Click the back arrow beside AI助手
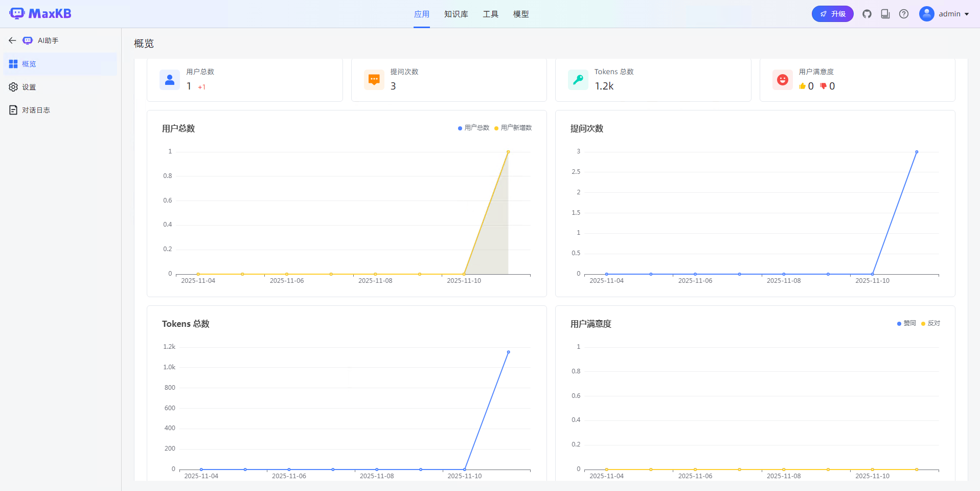Image resolution: width=980 pixels, height=491 pixels. click(x=12, y=40)
